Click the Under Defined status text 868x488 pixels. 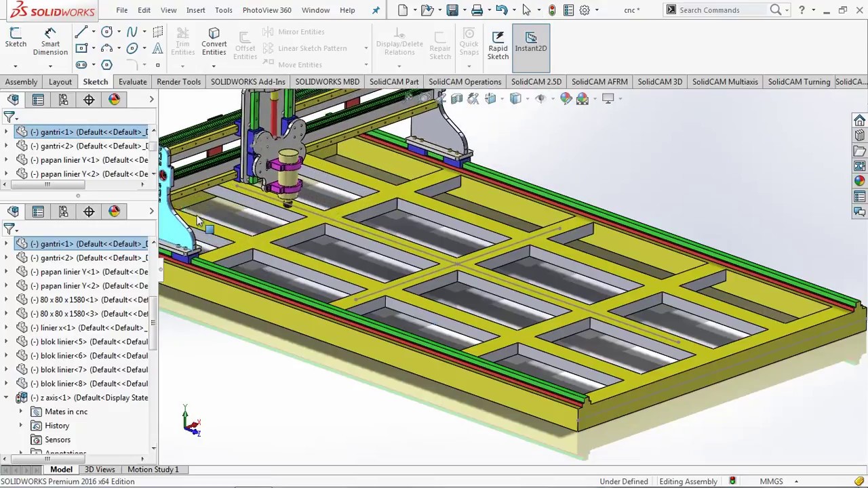[x=623, y=481]
